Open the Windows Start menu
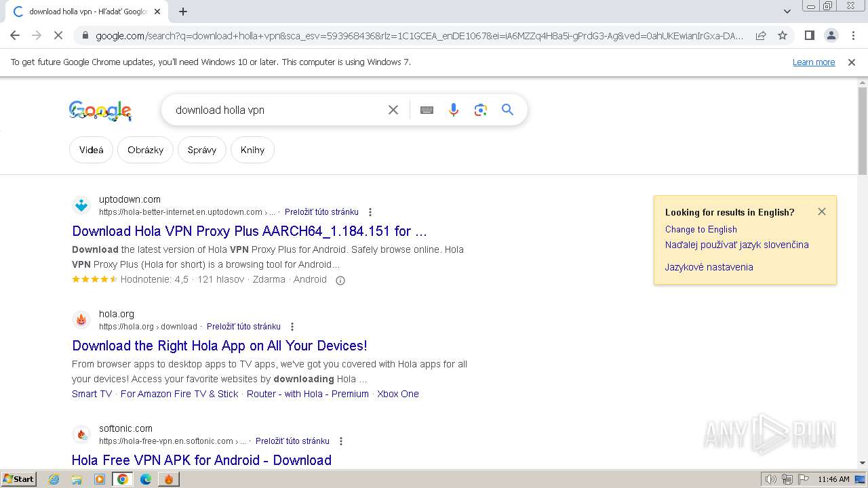 click(19, 479)
